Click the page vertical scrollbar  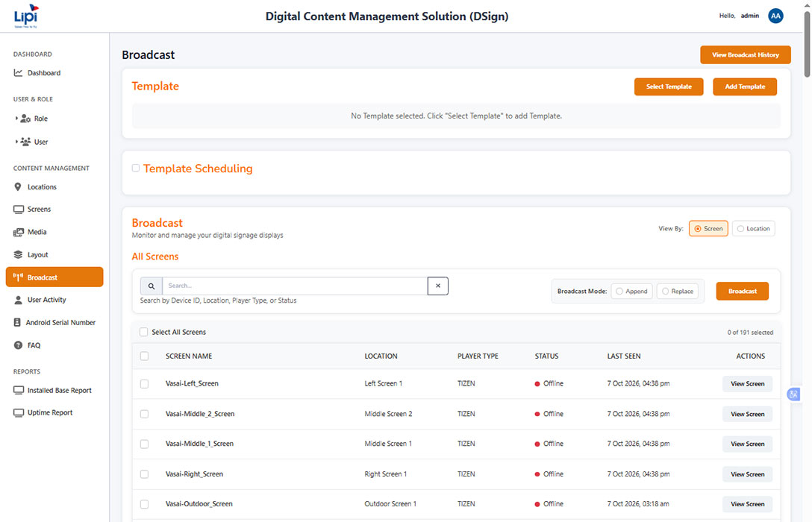pos(807,44)
